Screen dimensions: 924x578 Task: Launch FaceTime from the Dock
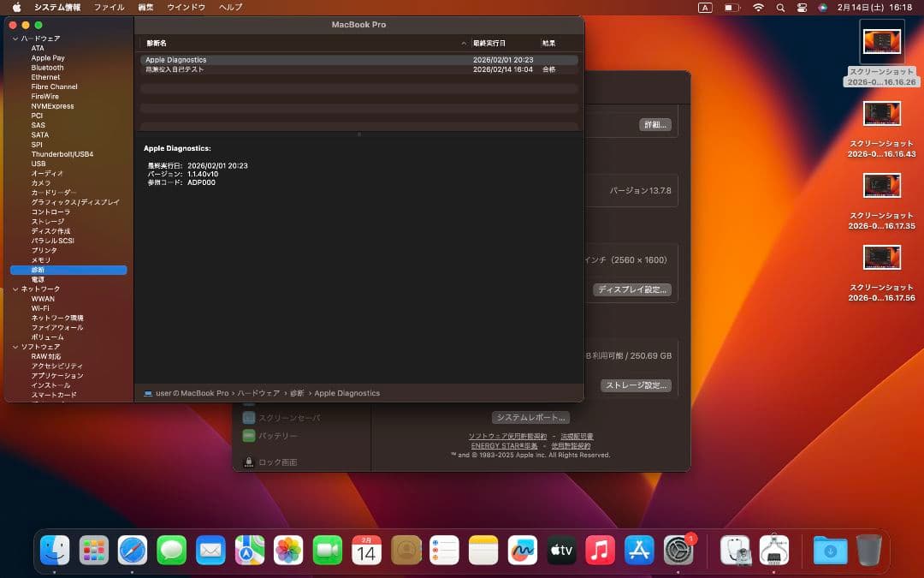point(326,551)
